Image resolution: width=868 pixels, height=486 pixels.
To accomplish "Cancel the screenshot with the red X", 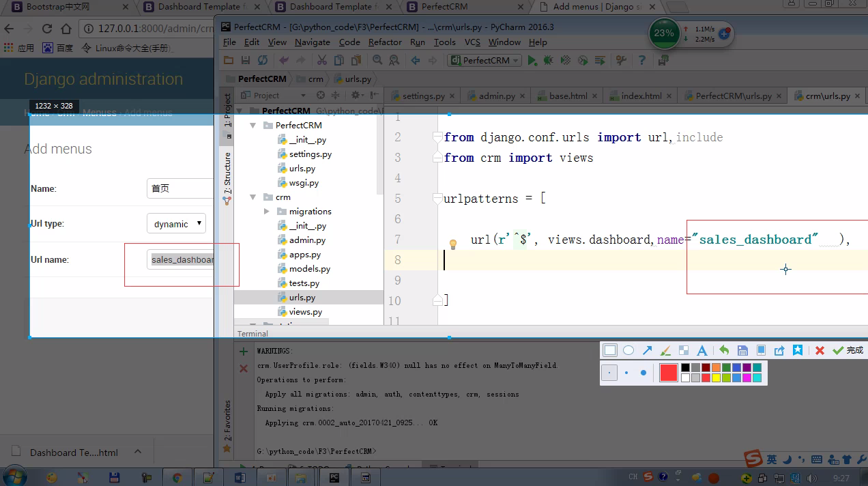I will tap(820, 350).
